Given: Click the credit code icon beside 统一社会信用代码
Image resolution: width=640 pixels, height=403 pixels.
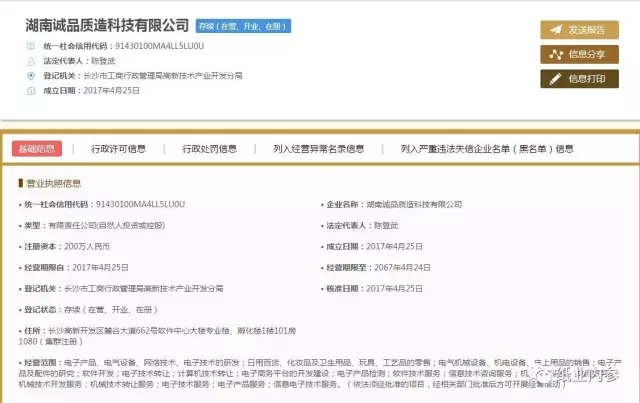Looking at the screenshot, I should click(31, 46).
